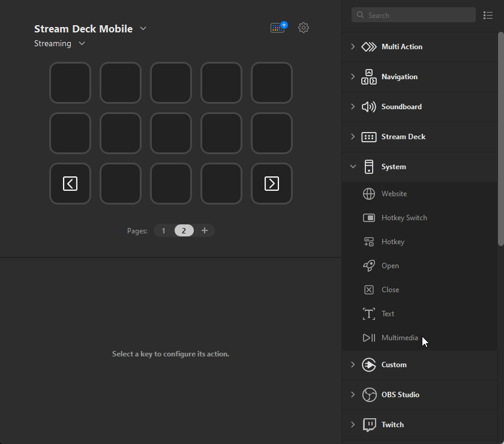The image size is (504, 444).
Task: Toggle the action list view icon
Action: coord(488,15)
